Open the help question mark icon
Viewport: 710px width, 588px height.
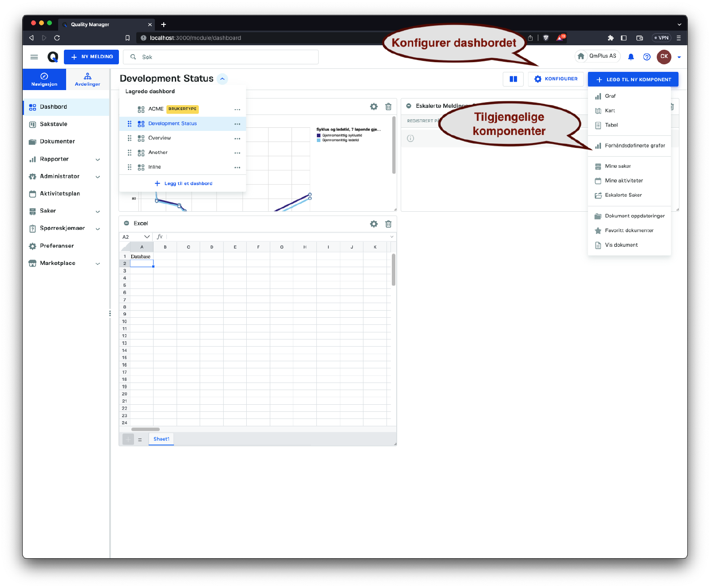tap(647, 57)
